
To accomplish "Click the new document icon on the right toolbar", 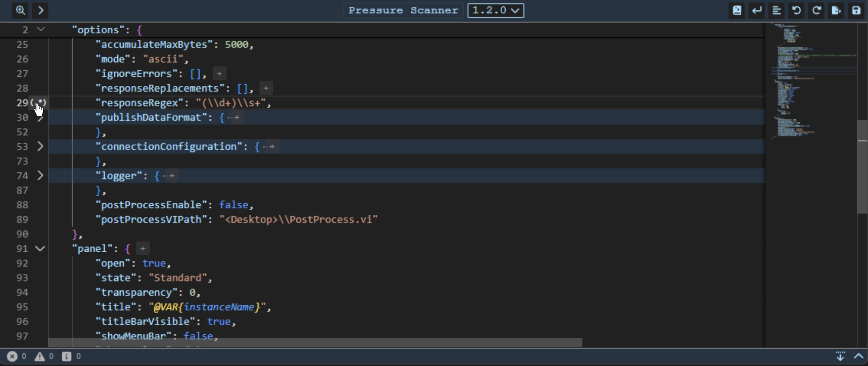I will (x=737, y=10).
